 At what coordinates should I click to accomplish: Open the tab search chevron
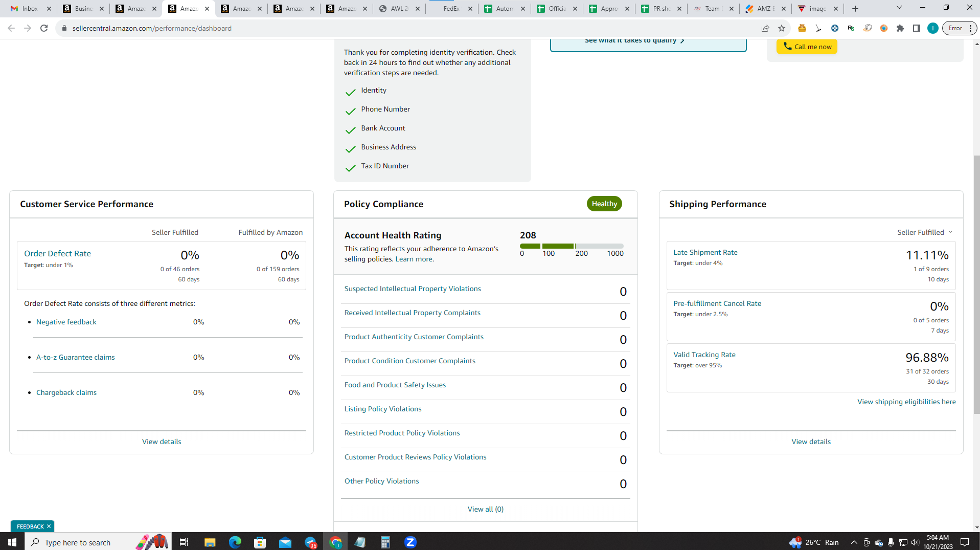(899, 8)
